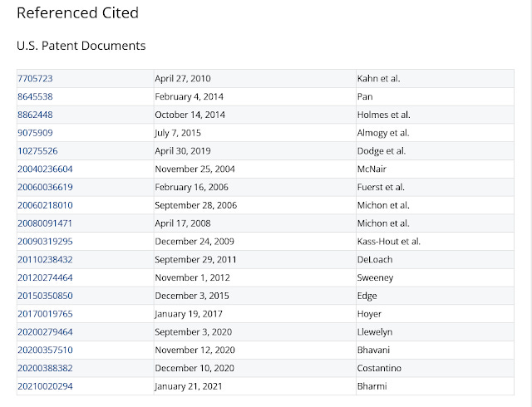Open Michon publication 20060218010
Image resolution: width=532 pixels, height=407 pixels.
point(45,205)
